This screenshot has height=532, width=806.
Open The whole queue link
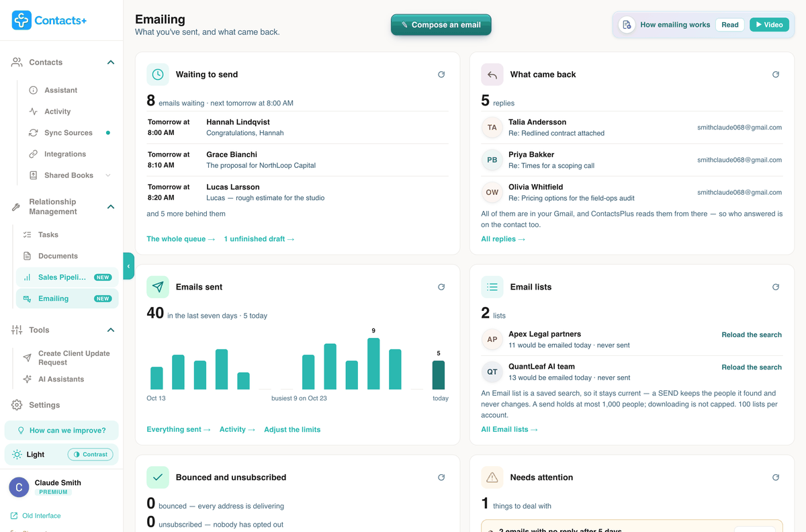coord(181,239)
